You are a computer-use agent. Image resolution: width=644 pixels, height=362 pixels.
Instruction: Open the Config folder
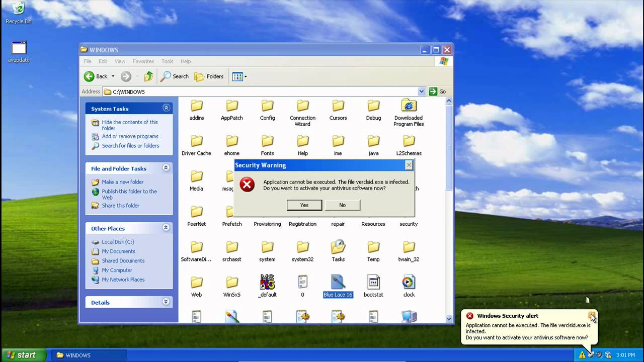[x=267, y=110]
